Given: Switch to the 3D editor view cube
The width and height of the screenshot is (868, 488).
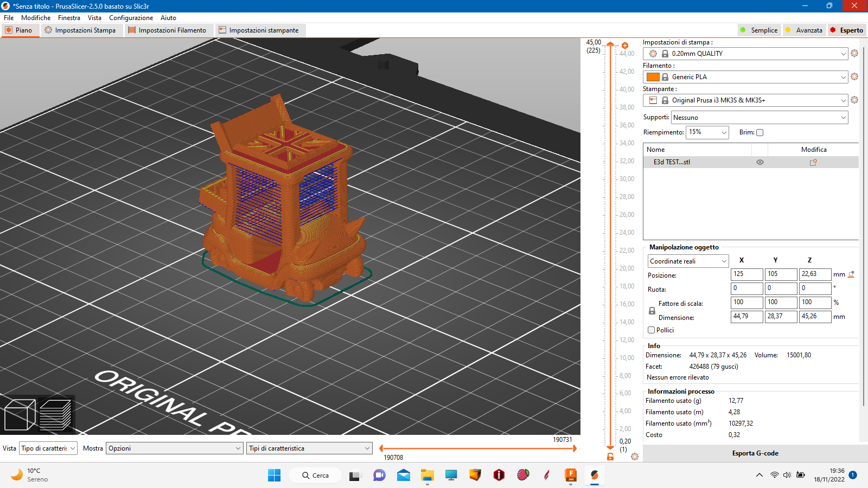Looking at the screenshot, I should point(20,415).
